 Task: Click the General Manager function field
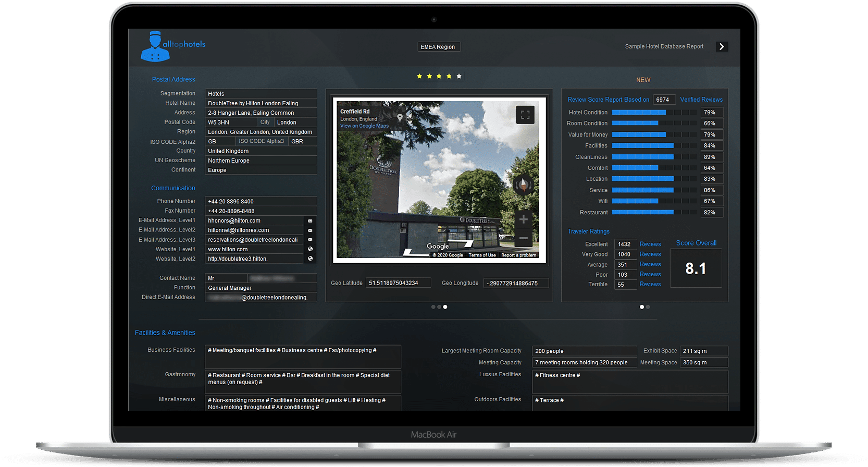coord(261,288)
